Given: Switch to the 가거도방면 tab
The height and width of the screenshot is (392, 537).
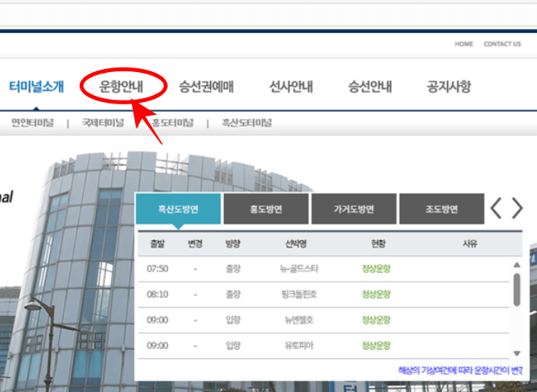Looking at the screenshot, I should coord(354,209).
